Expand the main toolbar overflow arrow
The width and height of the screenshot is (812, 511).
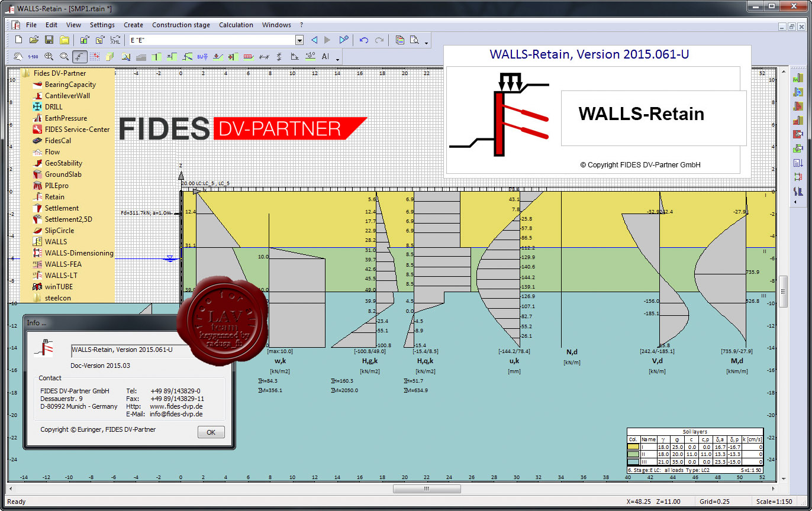pyautogui.click(x=427, y=43)
